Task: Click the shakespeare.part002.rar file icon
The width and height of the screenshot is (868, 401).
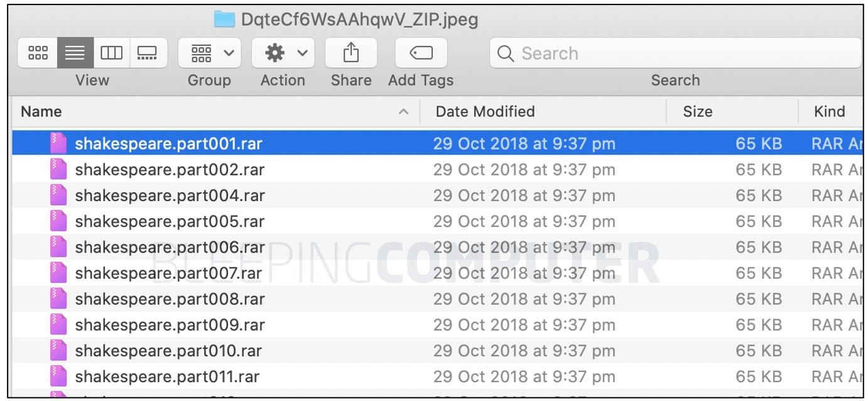Action: click(x=58, y=170)
